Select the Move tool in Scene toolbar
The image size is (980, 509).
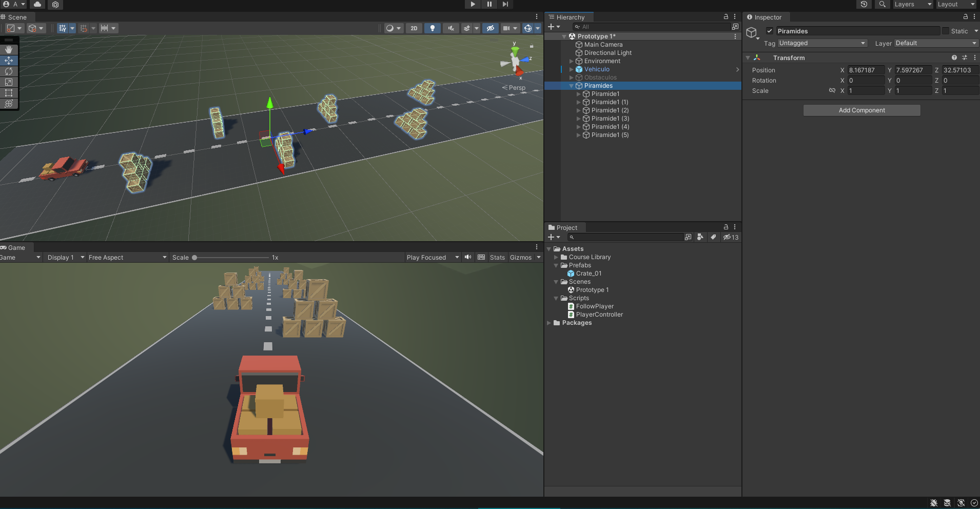click(9, 61)
